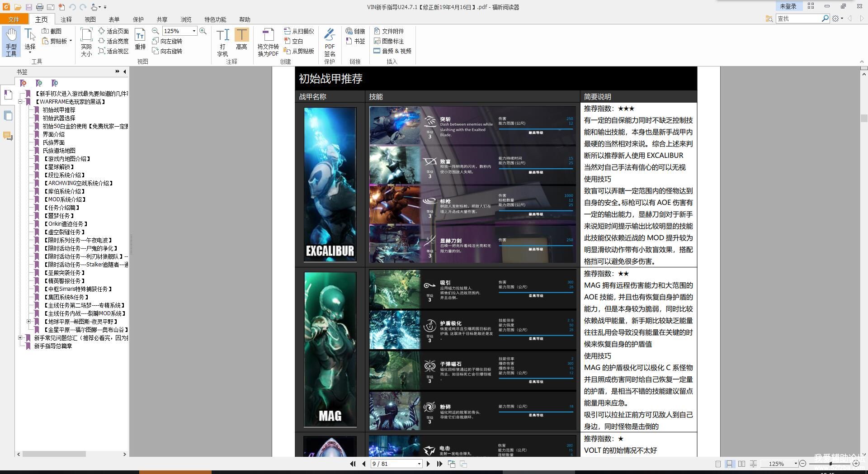Select the Hand tool (手型工具)
868x474 pixels.
click(x=11, y=42)
